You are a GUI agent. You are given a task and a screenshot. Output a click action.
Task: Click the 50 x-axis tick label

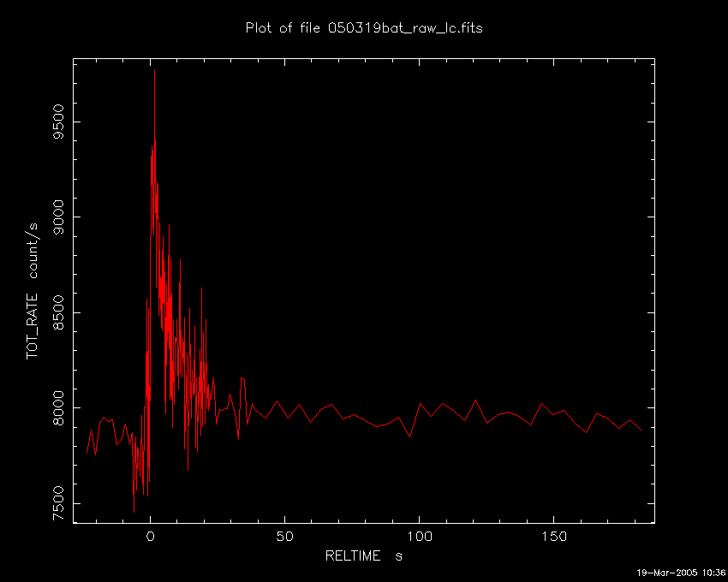pyautogui.click(x=285, y=537)
